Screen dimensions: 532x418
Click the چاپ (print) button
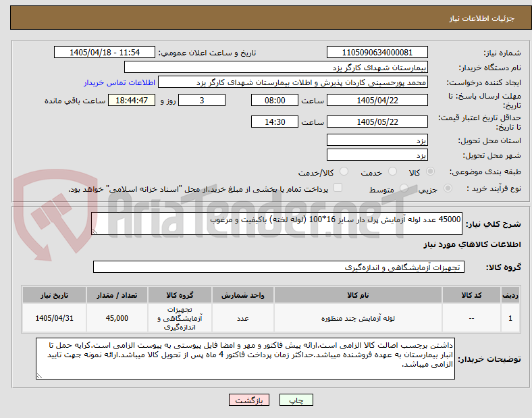pos(296,400)
